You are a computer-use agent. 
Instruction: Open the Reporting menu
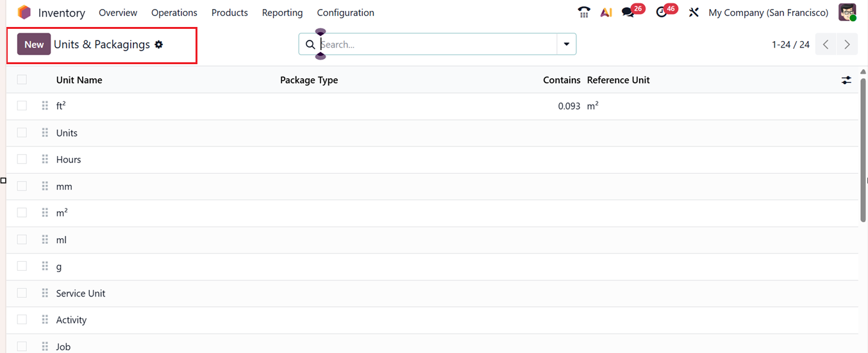282,13
